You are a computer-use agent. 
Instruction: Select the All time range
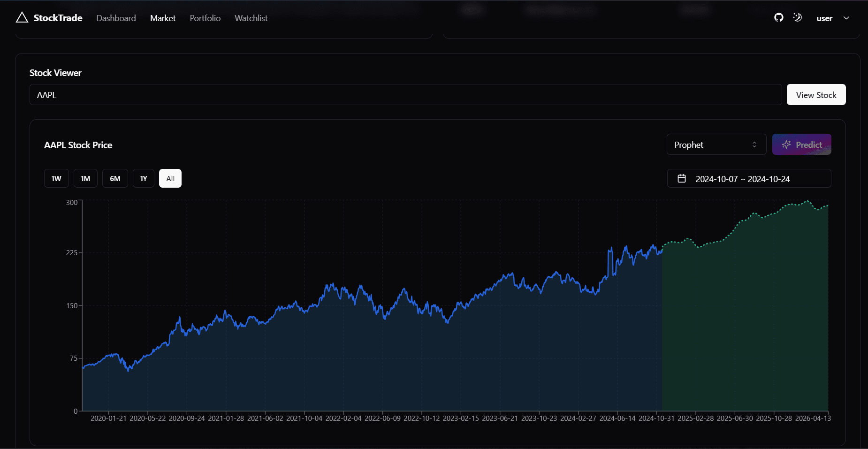[170, 178]
